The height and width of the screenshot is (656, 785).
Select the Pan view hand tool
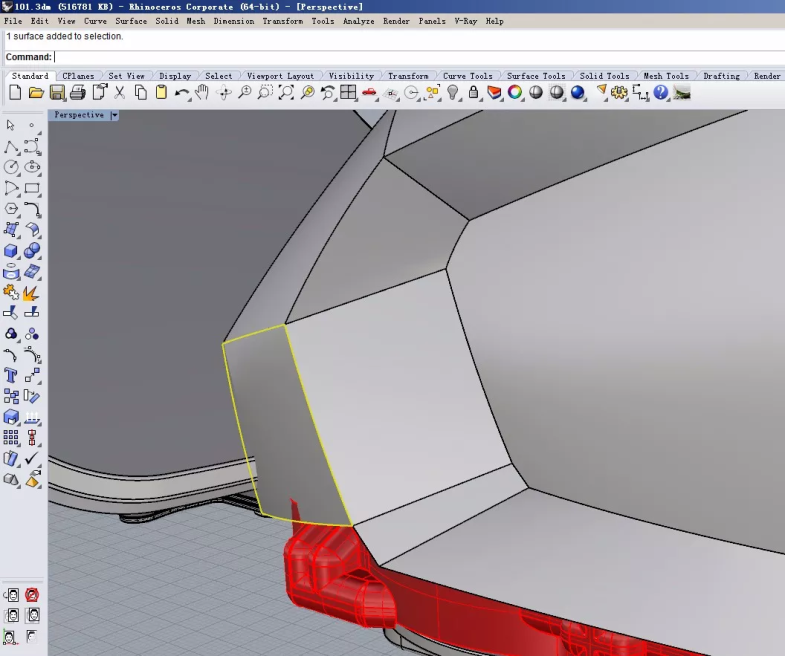pyautogui.click(x=202, y=93)
